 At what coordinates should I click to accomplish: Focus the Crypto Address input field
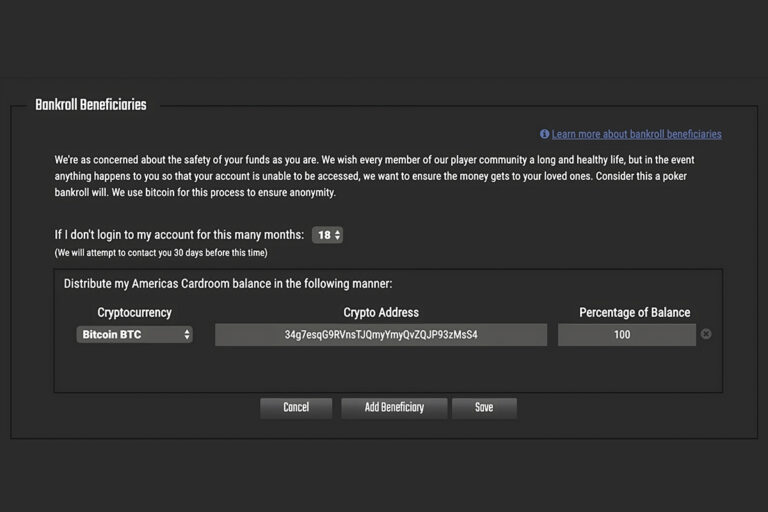tap(381, 335)
